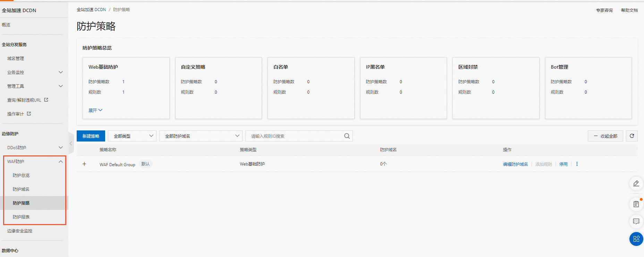The image size is (644, 257).
Task: Click the floating edit pencil icon
Action: [636, 183]
